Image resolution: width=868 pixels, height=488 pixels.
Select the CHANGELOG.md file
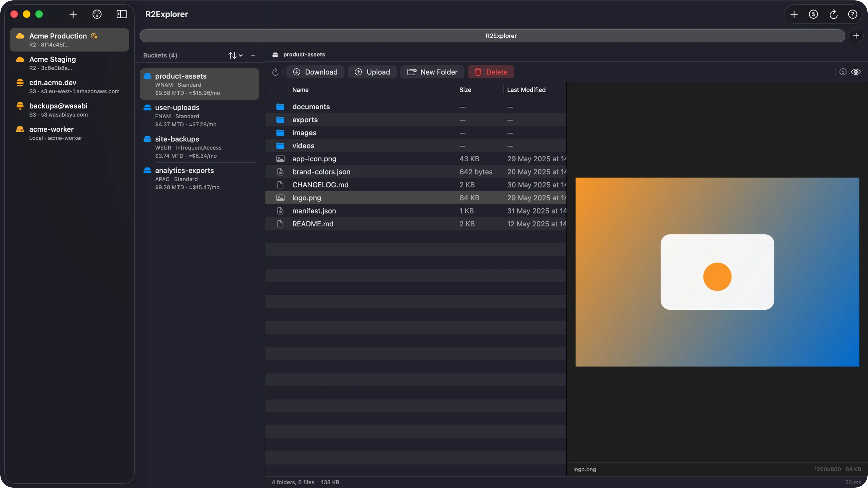click(x=416, y=185)
